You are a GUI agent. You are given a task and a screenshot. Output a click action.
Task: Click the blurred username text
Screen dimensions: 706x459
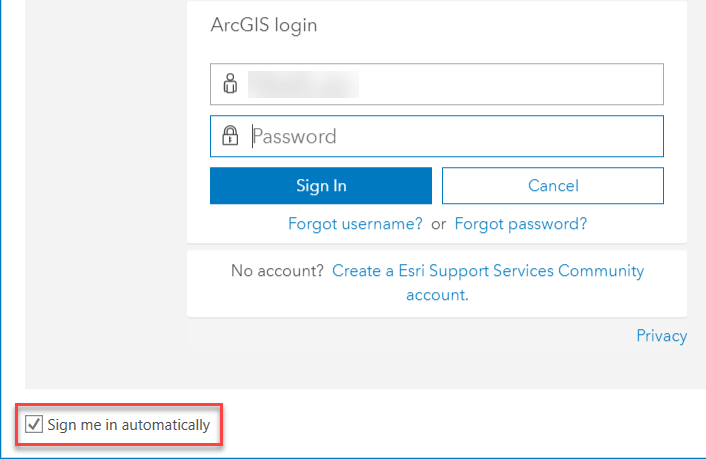pyautogui.click(x=303, y=84)
